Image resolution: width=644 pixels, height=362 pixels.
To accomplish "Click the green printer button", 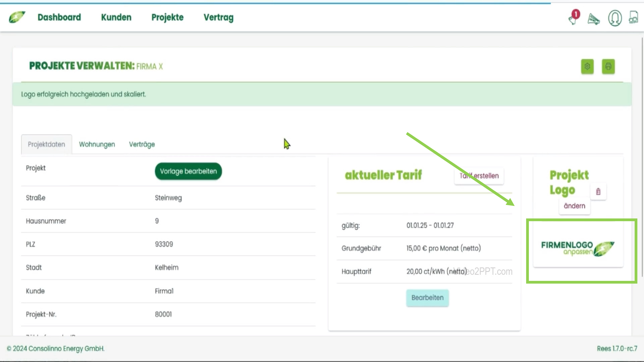I will (x=608, y=67).
